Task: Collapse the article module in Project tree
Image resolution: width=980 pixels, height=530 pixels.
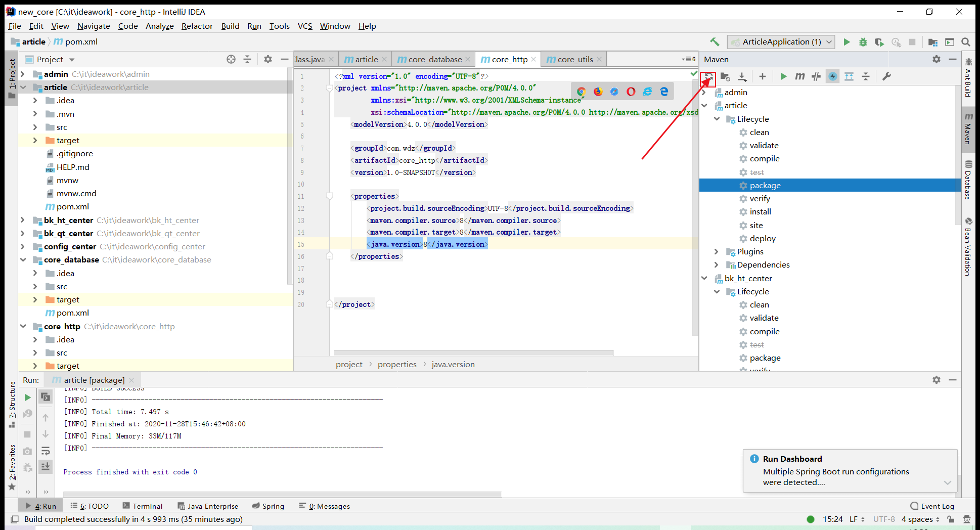Action: click(x=23, y=87)
